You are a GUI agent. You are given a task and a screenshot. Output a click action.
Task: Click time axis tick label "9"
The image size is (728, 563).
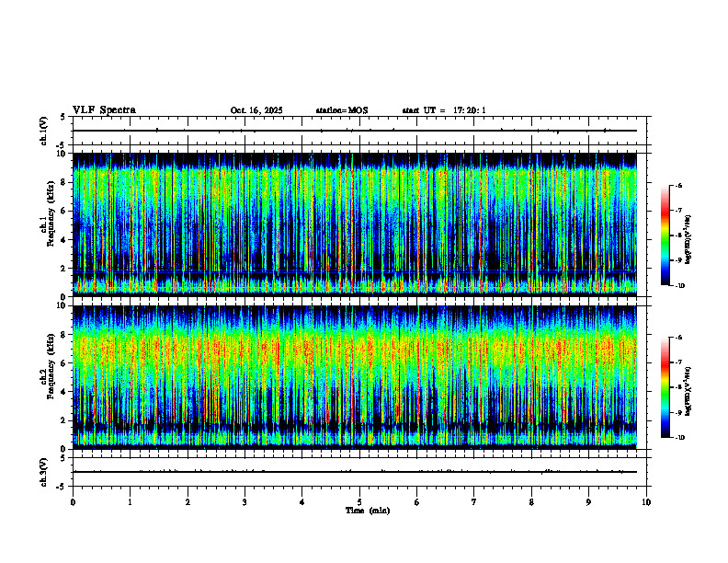click(x=588, y=502)
